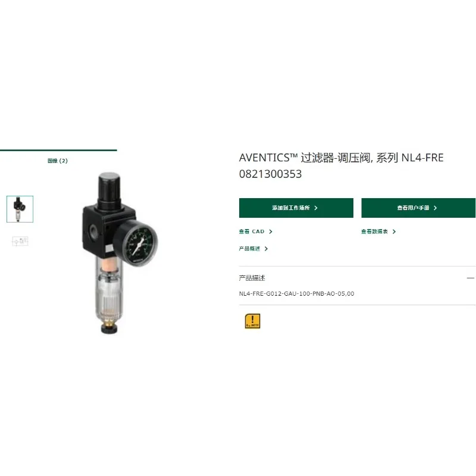Click the arrow inside 添加到工作场所 button
476x476 pixels.
[x=316, y=208]
